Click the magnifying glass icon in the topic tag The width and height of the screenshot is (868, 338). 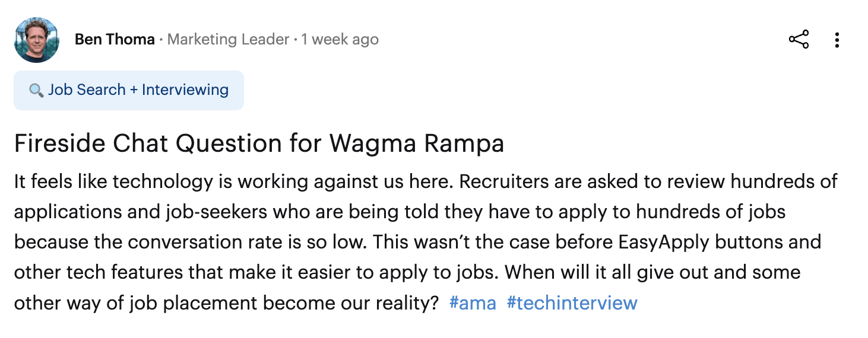tap(36, 90)
